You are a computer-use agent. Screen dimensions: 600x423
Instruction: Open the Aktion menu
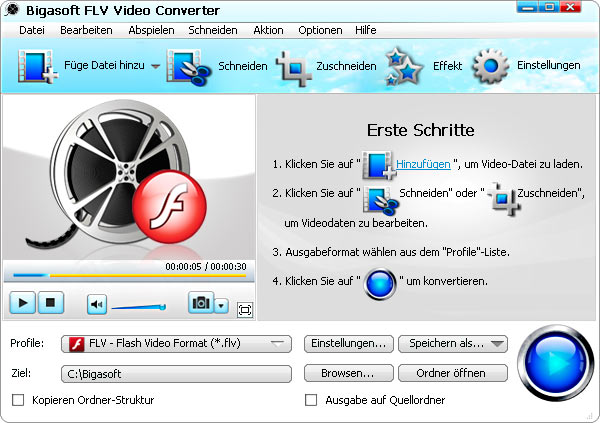click(x=268, y=30)
